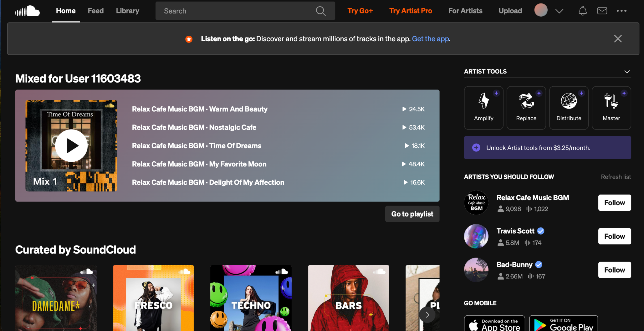This screenshot has height=331, width=644.
Task: Play the Mix 1 playlist
Action: coord(71,145)
